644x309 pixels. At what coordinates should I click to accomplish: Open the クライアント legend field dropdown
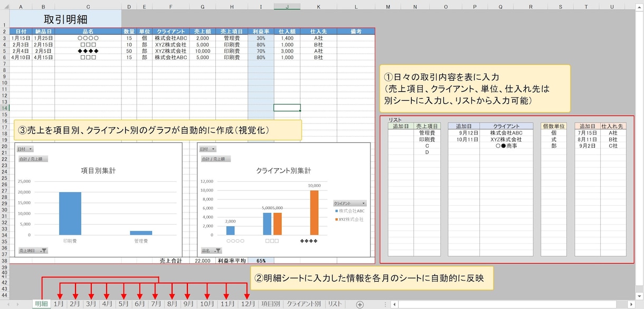[x=349, y=203]
